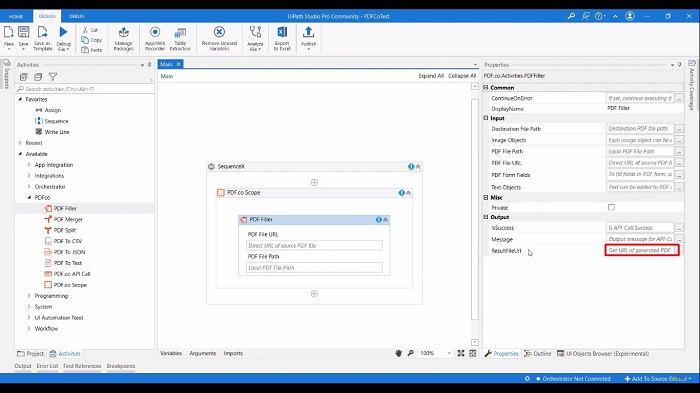Click collapse all activities icon

(x=38, y=77)
